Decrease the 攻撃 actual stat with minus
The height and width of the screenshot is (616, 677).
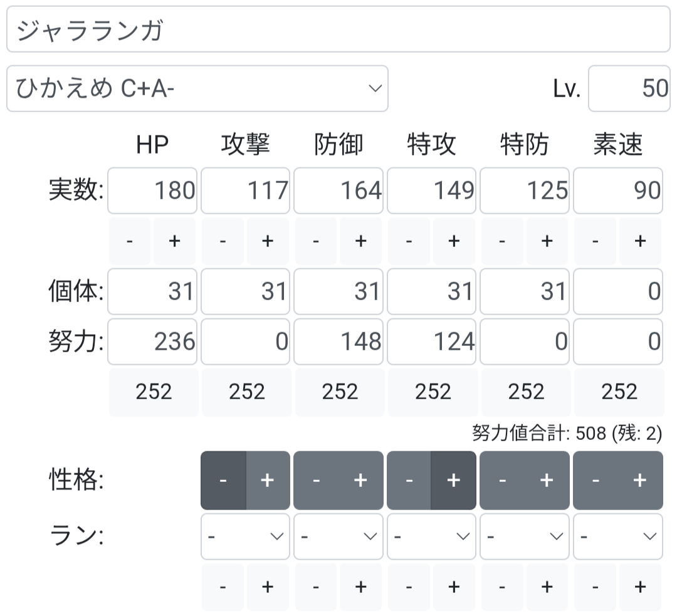click(223, 241)
